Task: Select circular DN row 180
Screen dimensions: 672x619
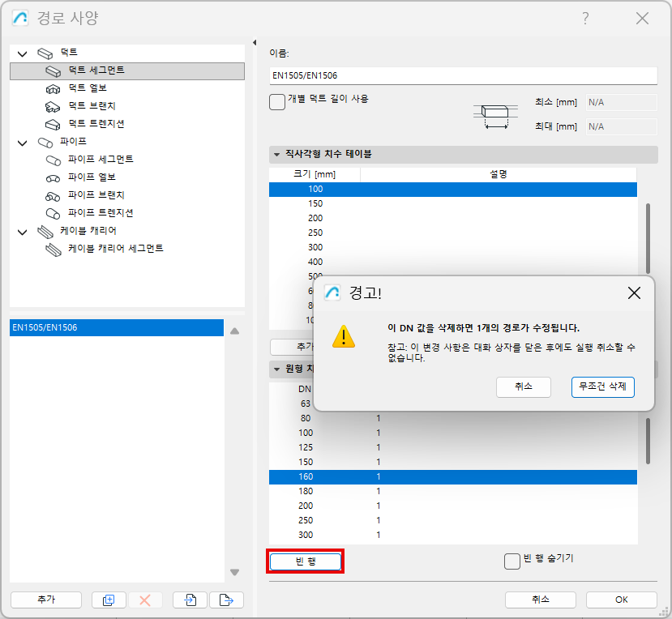Action: pyautogui.click(x=453, y=491)
